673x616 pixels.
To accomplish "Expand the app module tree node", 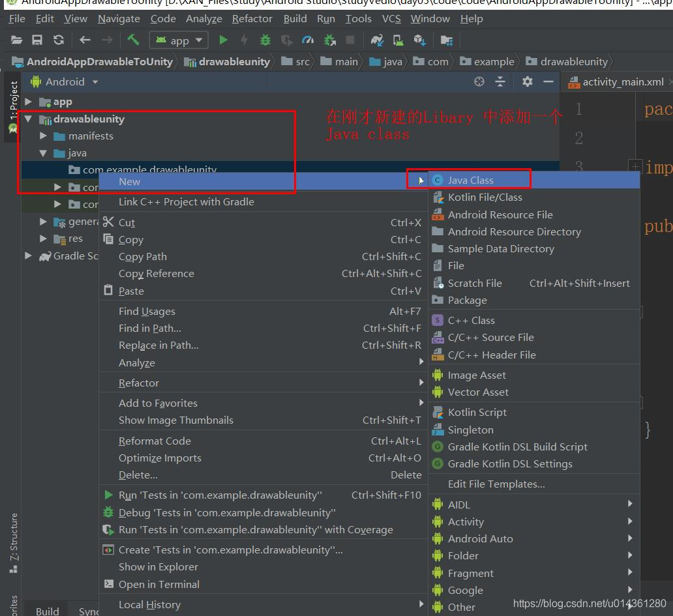I will (28, 102).
